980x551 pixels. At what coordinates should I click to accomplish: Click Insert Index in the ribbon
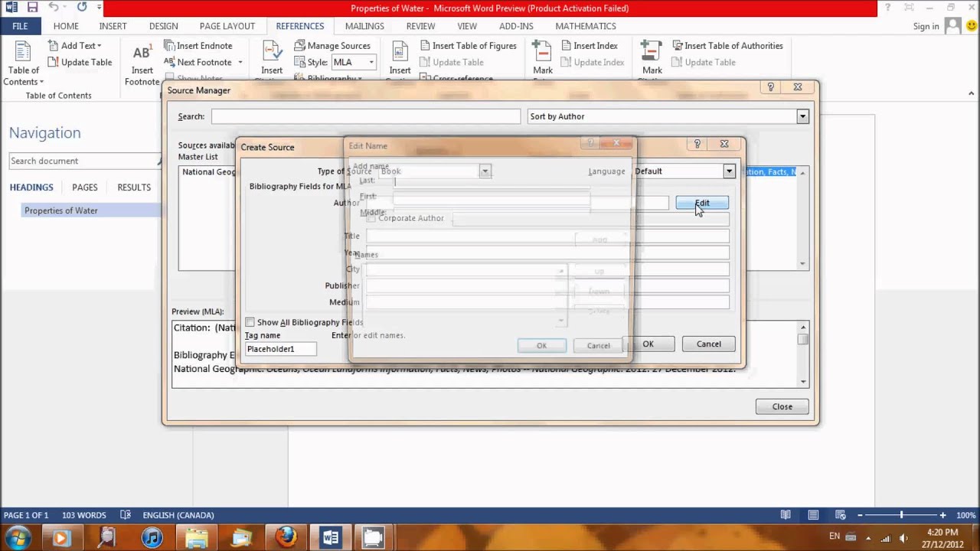point(590,46)
